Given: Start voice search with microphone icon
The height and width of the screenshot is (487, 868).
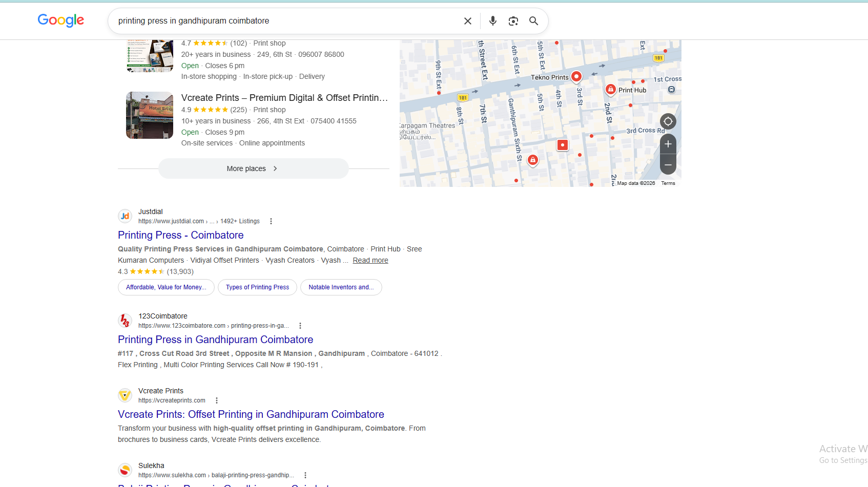Looking at the screenshot, I should 493,21.
